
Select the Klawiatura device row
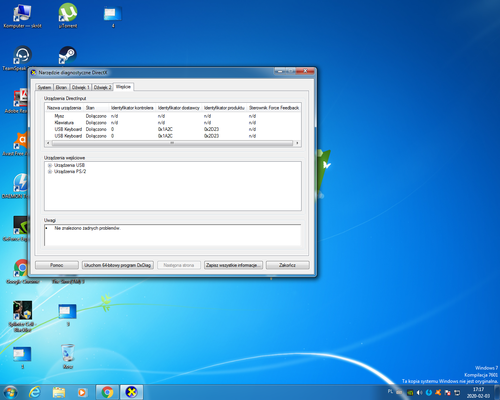[x=173, y=123]
